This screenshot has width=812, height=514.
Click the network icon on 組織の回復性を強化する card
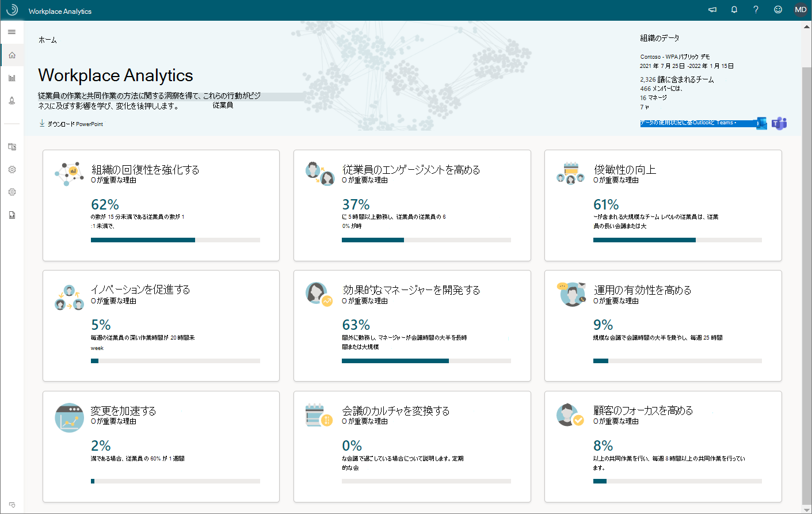tap(69, 174)
